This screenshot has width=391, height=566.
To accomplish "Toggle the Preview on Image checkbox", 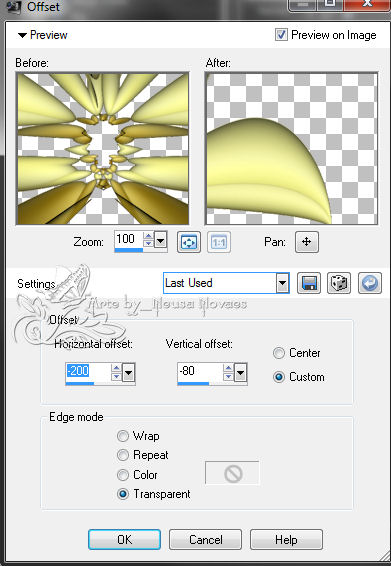I will pyautogui.click(x=281, y=35).
